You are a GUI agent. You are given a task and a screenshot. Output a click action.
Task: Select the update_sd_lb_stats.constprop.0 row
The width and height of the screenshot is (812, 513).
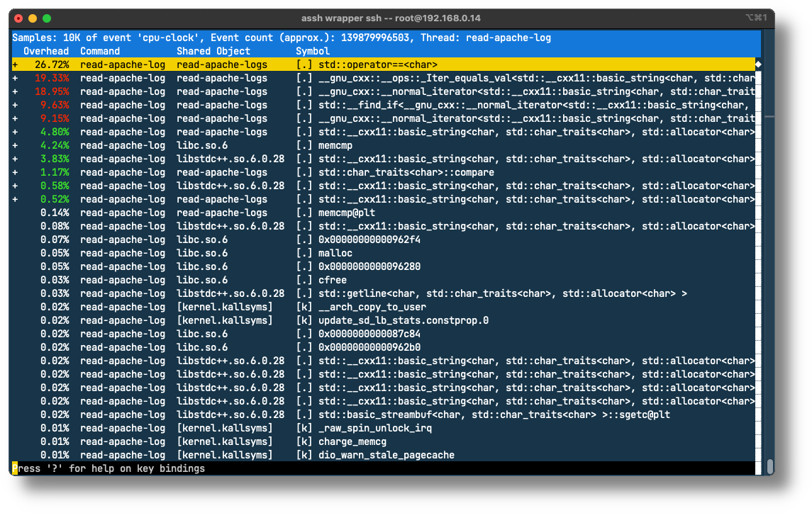click(384, 320)
